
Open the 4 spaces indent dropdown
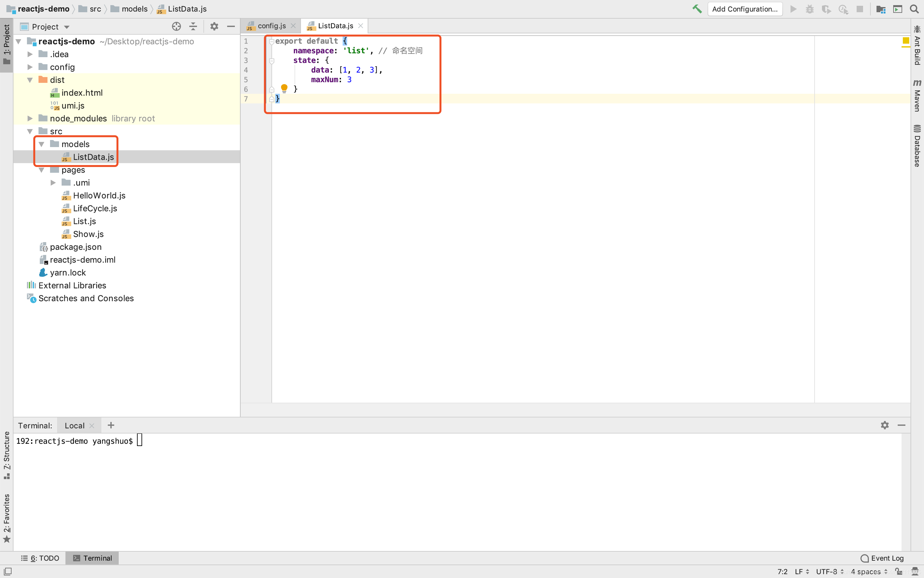coord(869,572)
